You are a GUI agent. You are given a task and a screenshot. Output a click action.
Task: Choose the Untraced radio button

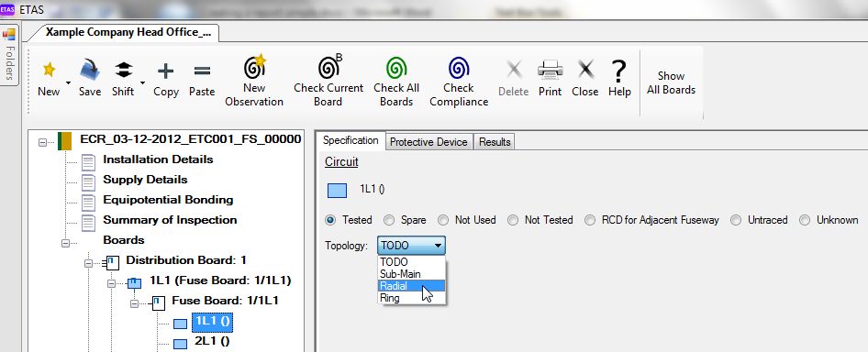(x=736, y=220)
